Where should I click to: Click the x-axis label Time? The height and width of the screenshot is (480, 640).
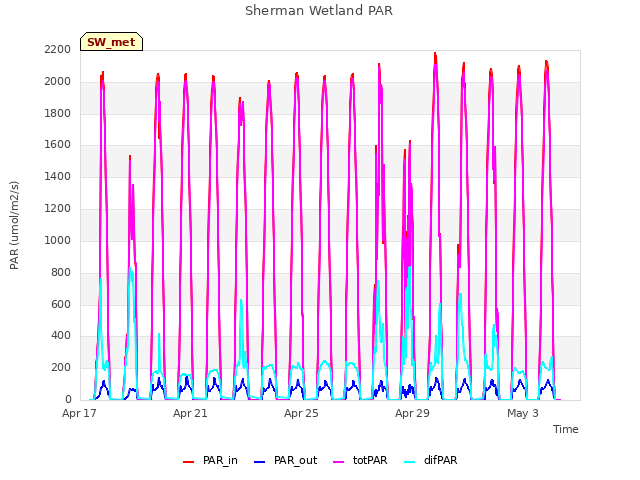click(x=565, y=429)
